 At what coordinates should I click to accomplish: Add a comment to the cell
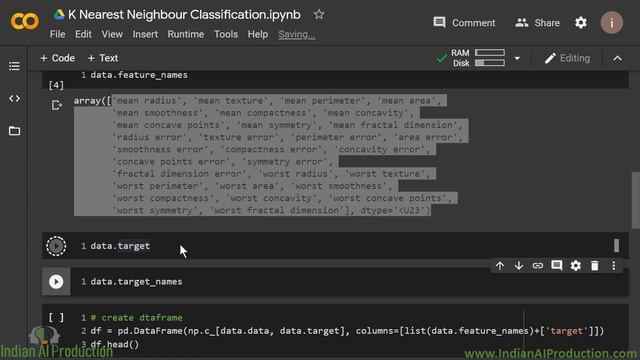coord(557,266)
